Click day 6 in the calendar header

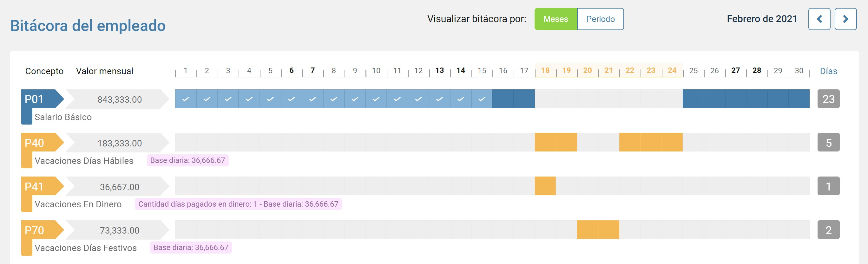click(x=292, y=70)
